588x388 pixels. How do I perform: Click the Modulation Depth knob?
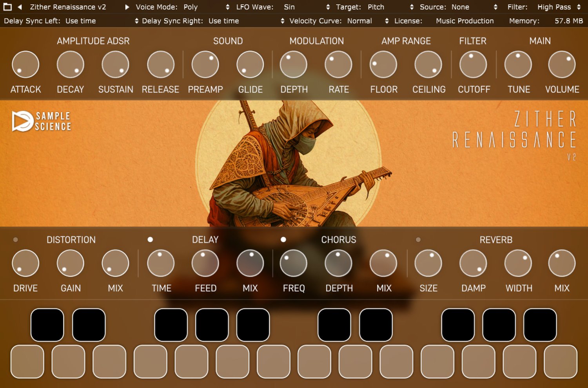click(294, 65)
